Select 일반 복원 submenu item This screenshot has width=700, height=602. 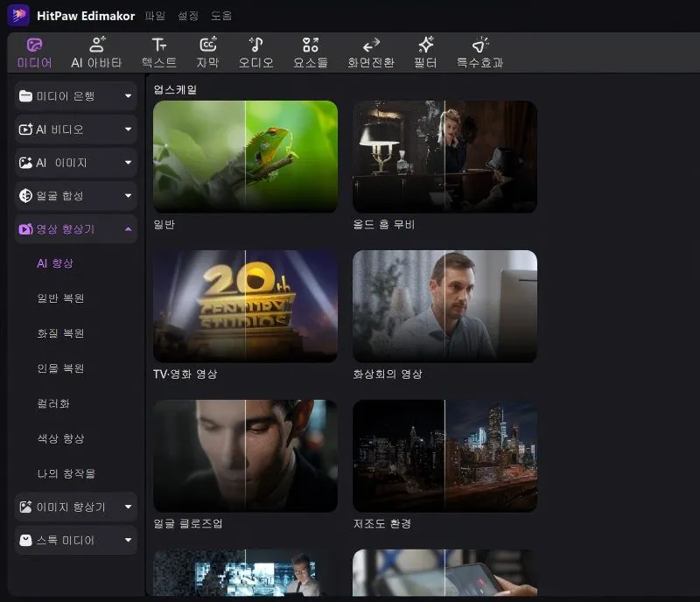60,298
